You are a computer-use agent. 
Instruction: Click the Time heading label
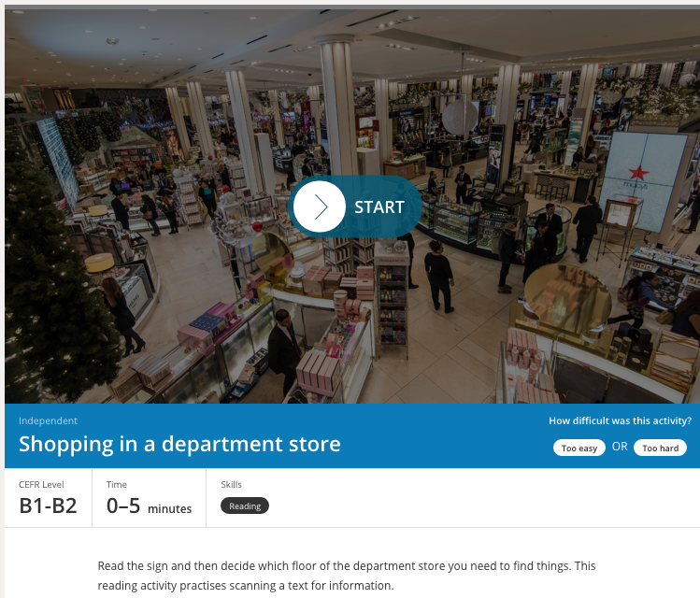tap(117, 484)
